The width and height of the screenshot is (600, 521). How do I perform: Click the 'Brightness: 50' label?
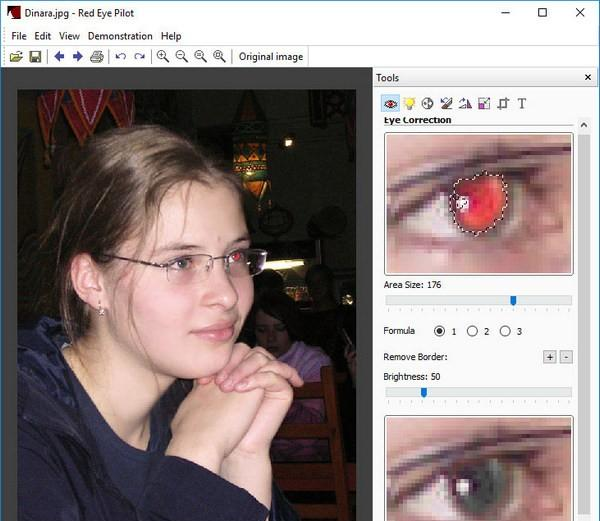point(412,377)
